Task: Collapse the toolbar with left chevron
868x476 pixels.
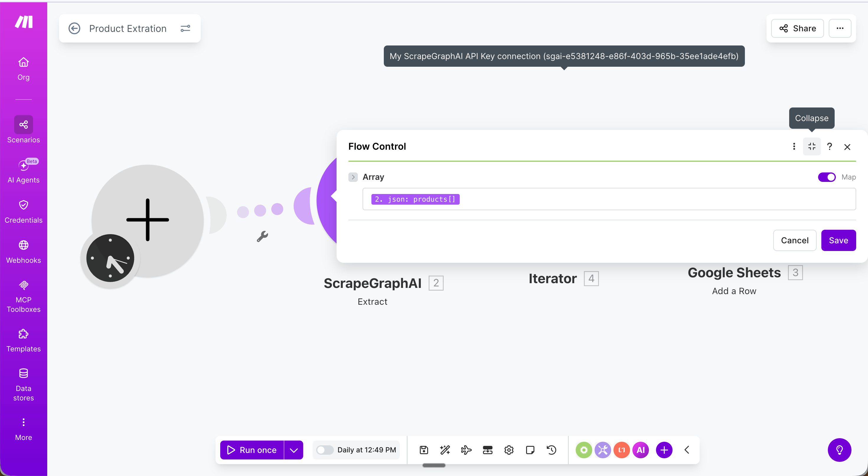Action: pyautogui.click(x=687, y=450)
